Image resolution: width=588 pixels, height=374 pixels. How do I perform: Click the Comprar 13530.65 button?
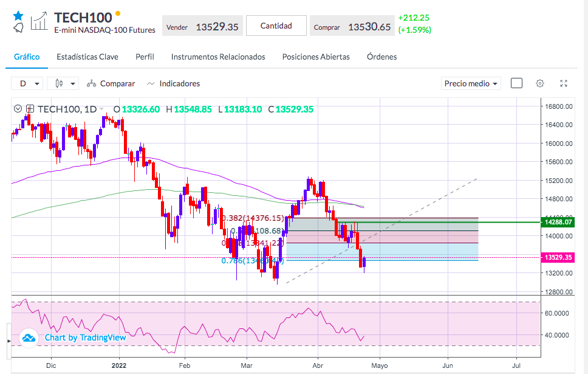[352, 26]
